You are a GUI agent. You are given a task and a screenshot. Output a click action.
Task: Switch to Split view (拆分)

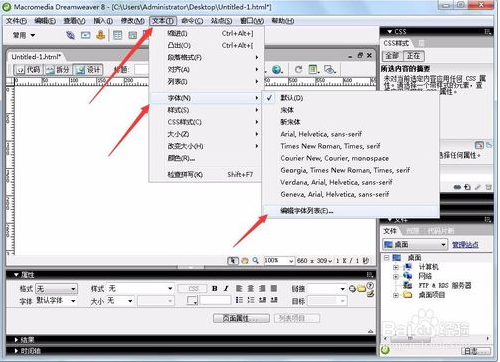[58, 70]
